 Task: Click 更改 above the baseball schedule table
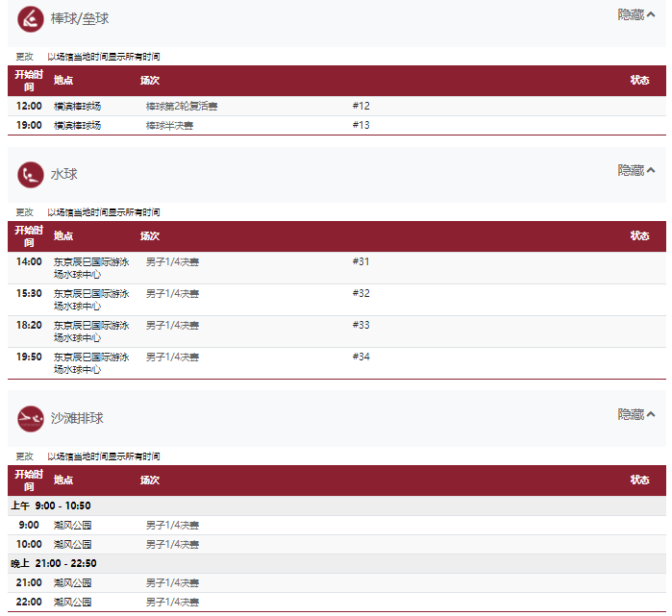24,57
